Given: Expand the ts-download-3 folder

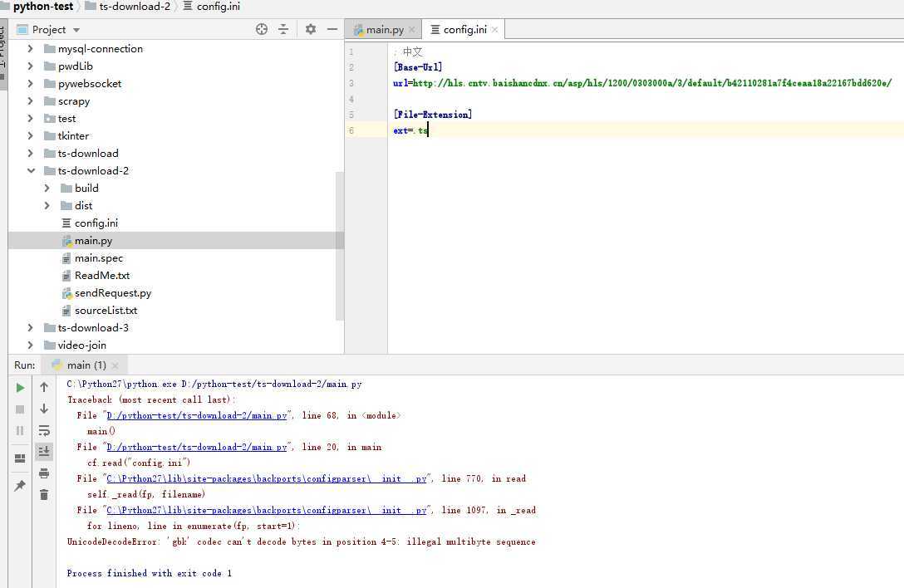Looking at the screenshot, I should [x=30, y=327].
